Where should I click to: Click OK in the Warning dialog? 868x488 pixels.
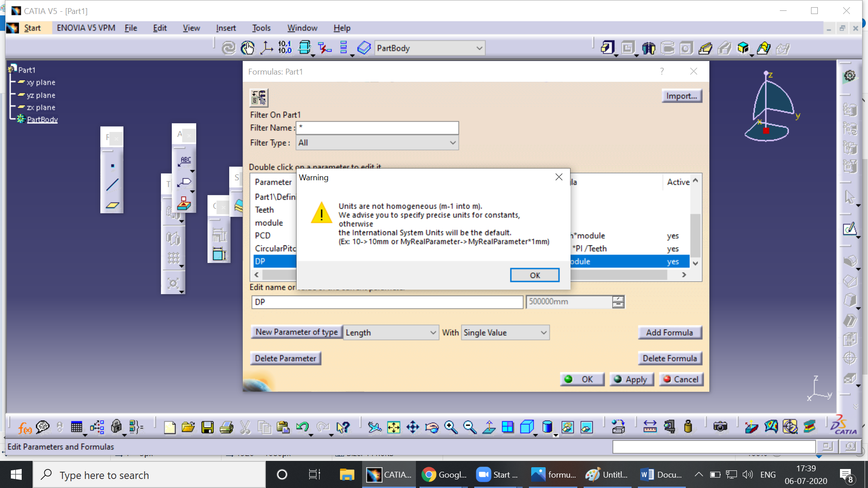[534, 275]
